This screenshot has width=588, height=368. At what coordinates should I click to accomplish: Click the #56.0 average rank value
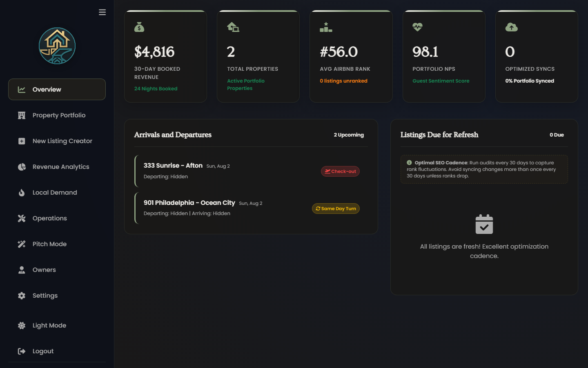tap(339, 52)
